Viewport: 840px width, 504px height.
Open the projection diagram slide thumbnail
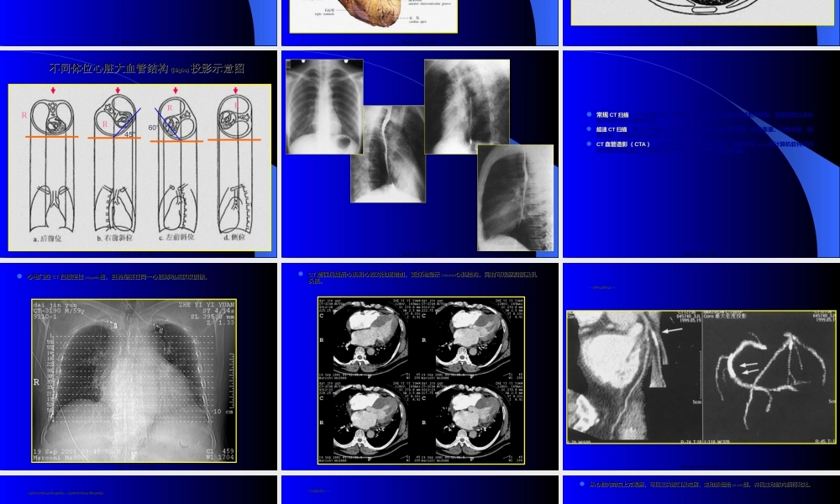(x=139, y=154)
